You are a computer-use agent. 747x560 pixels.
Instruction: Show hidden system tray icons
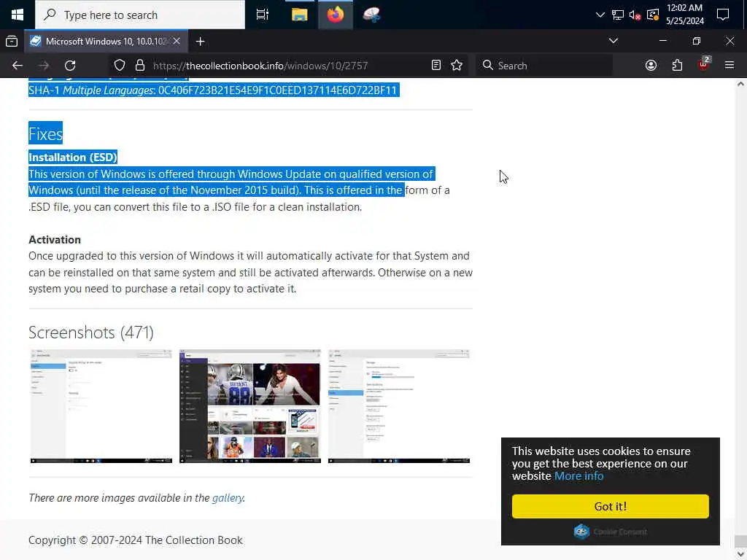coord(600,15)
